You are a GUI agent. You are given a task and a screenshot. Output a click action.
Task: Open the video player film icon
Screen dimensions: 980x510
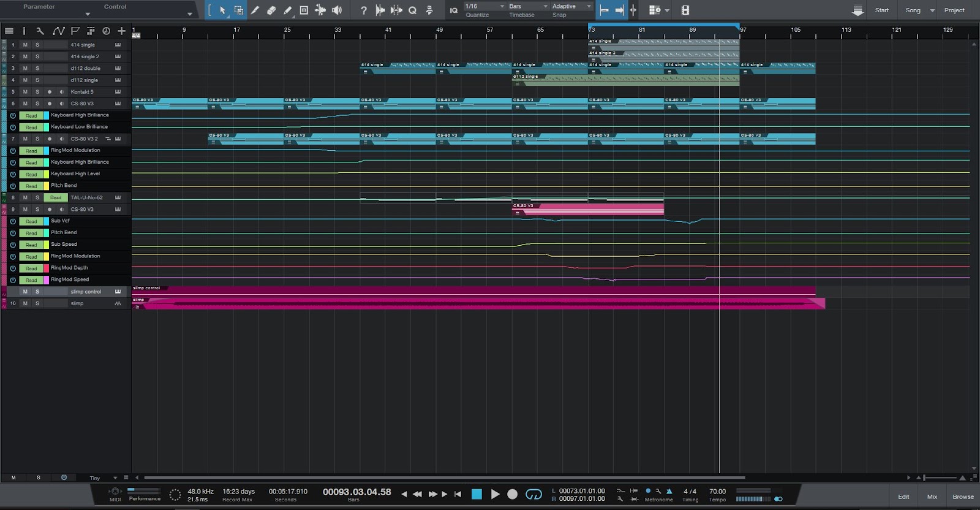tap(685, 10)
